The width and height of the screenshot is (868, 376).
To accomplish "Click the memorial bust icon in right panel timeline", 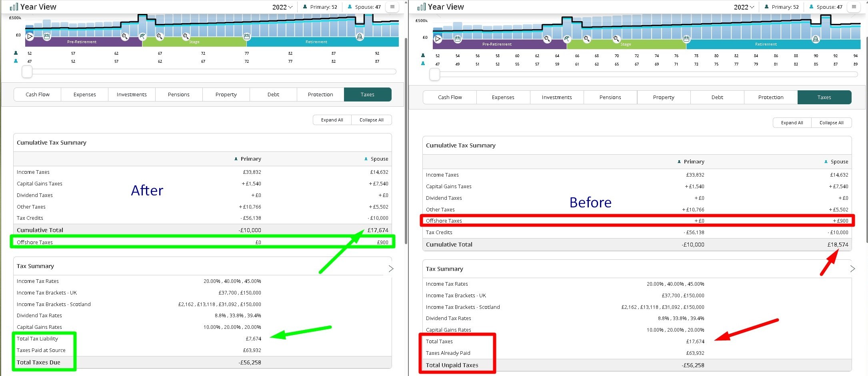I will click(x=816, y=39).
